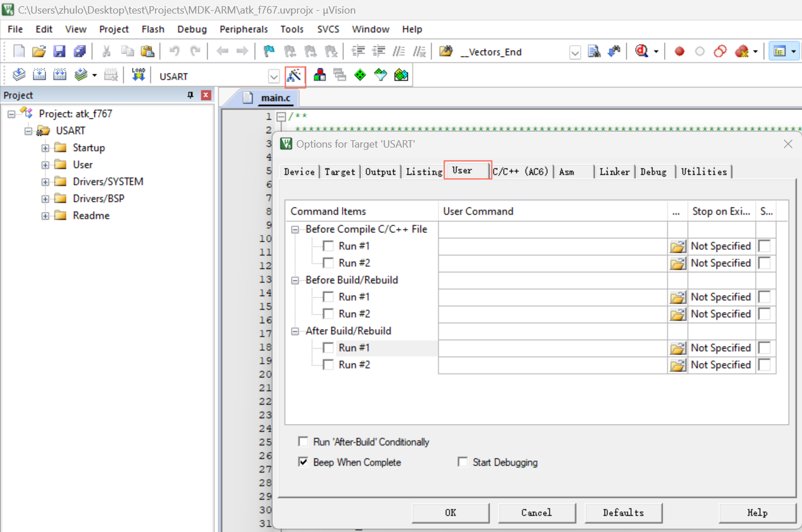
Task: Expand the Drivers/BSP folder
Action: (45, 199)
